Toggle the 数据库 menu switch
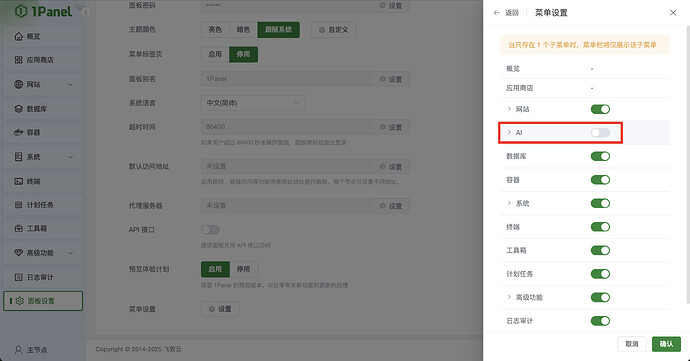The width and height of the screenshot is (690, 361). click(600, 156)
